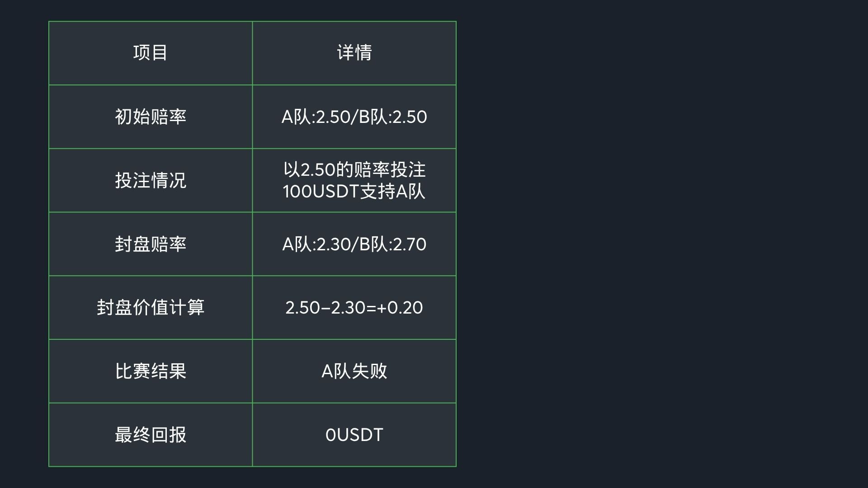
Task: Click the "项目" header cell
Action: click(150, 53)
